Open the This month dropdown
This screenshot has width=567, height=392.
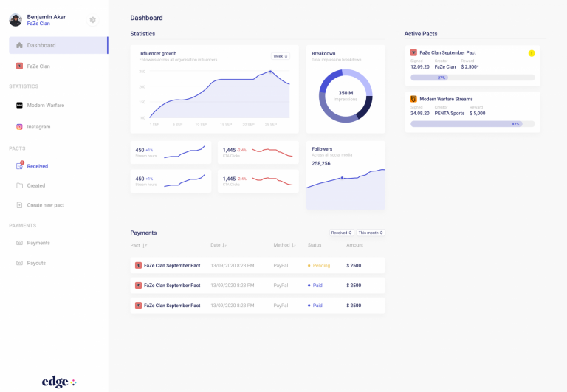point(371,233)
